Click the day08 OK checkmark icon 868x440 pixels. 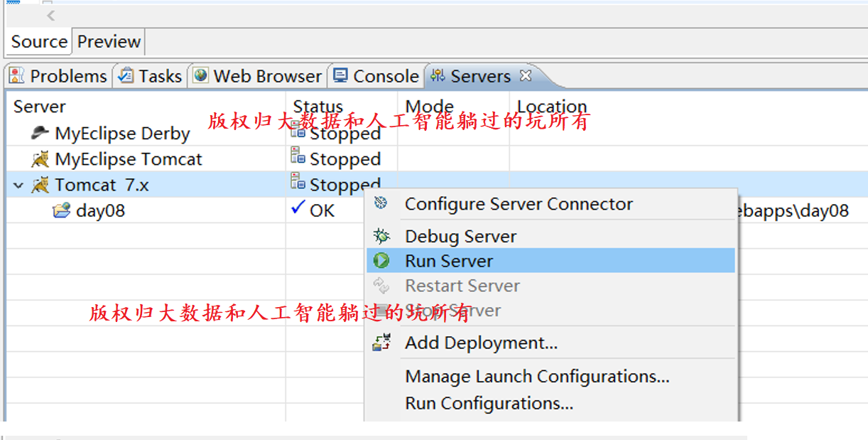(x=298, y=208)
